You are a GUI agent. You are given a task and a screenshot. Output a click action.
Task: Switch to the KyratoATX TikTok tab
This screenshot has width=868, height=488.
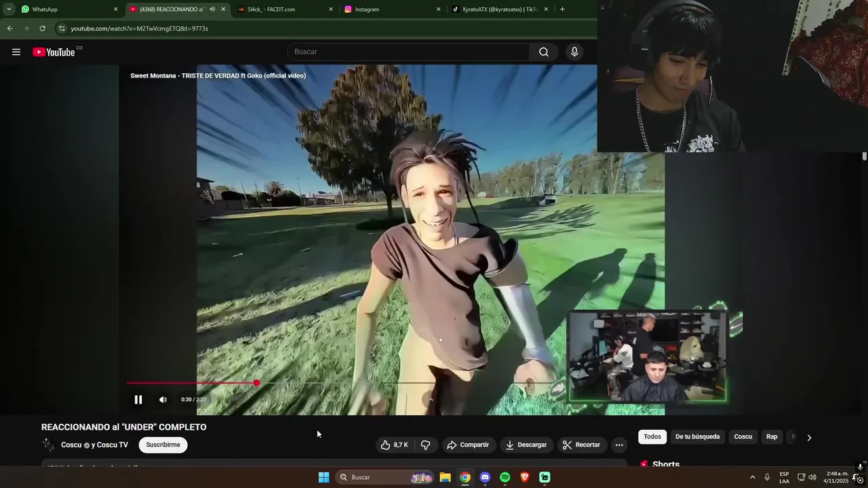tap(500, 9)
